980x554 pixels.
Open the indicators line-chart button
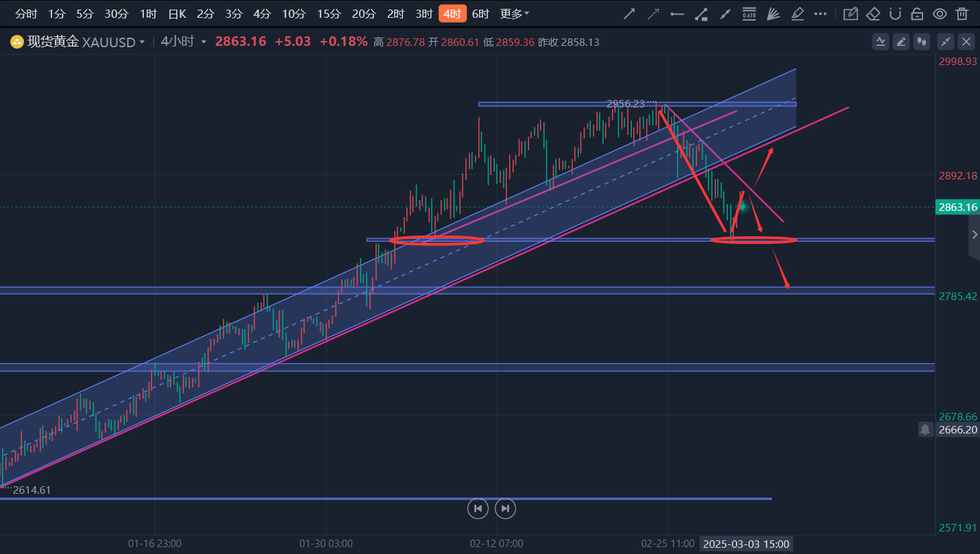click(x=881, y=42)
